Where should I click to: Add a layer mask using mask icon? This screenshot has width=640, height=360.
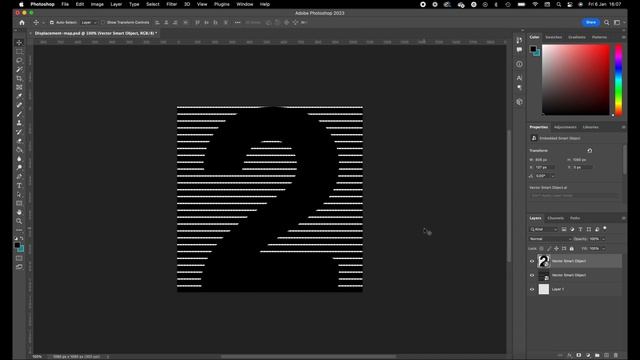[x=579, y=356]
